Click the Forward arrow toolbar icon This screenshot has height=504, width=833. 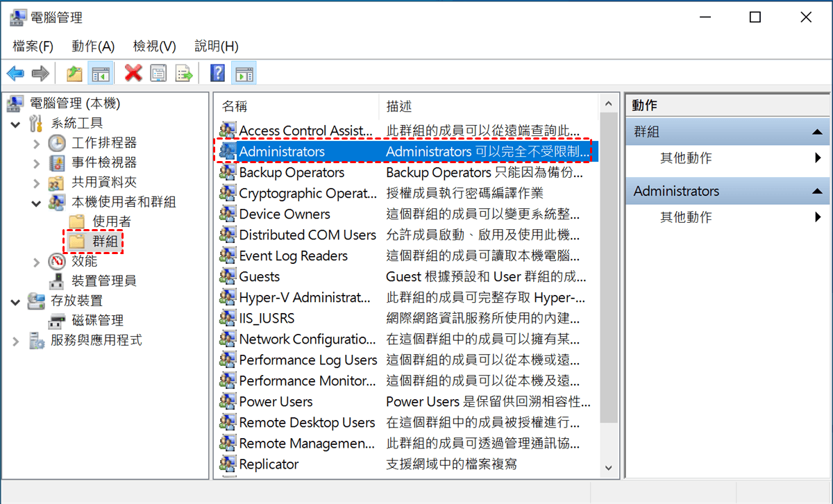click(x=40, y=73)
